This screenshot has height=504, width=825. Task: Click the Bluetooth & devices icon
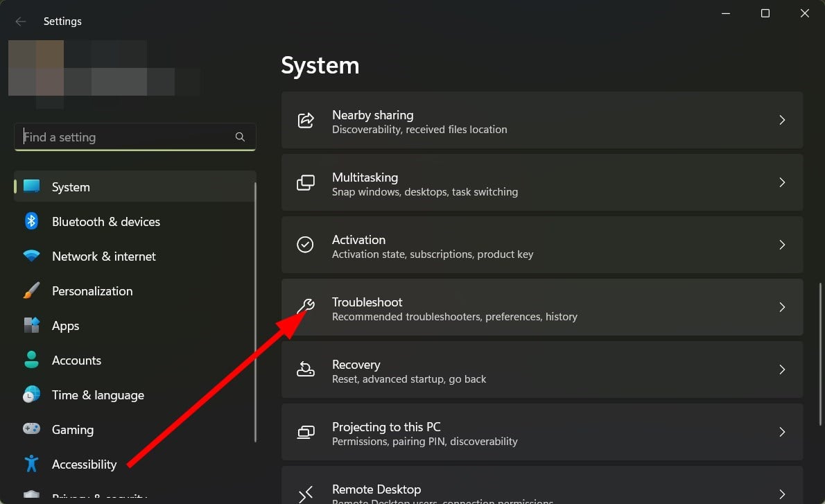coord(31,221)
